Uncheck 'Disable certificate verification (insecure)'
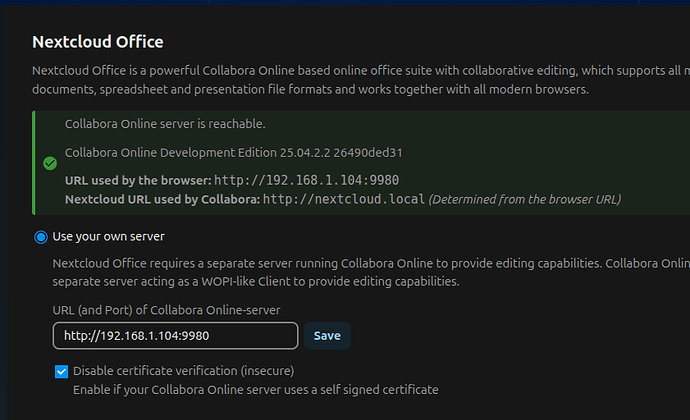The image size is (690, 420). click(62, 372)
